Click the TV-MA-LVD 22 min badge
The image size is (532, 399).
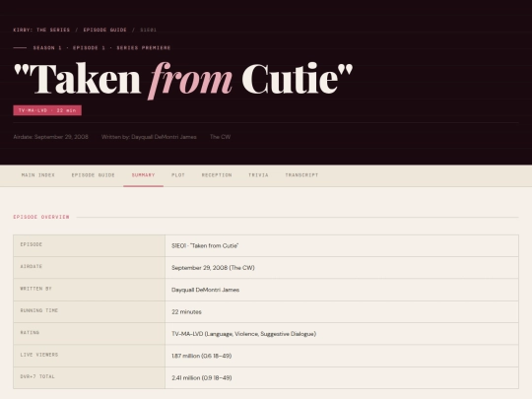click(47, 110)
